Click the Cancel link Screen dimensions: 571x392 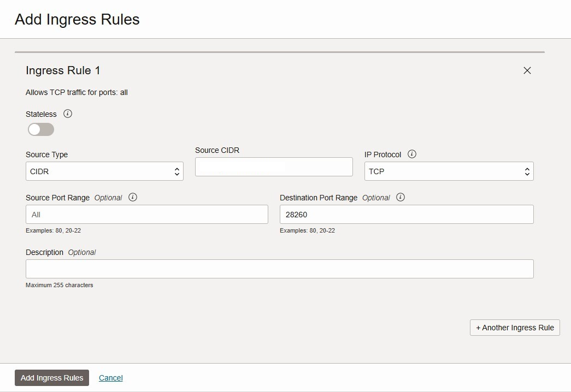tap(110, 378)
